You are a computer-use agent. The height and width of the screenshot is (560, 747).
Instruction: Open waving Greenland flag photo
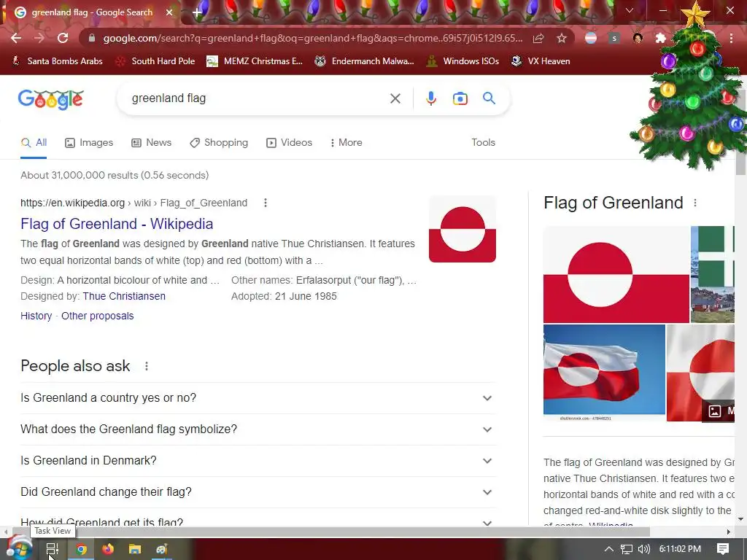(604, 373)
